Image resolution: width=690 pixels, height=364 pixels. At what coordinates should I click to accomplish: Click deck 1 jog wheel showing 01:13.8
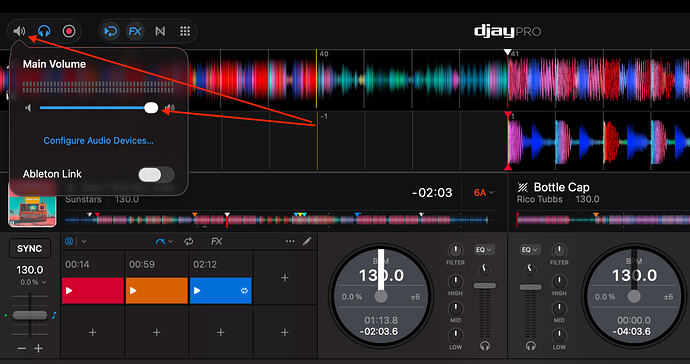point(381,297)
